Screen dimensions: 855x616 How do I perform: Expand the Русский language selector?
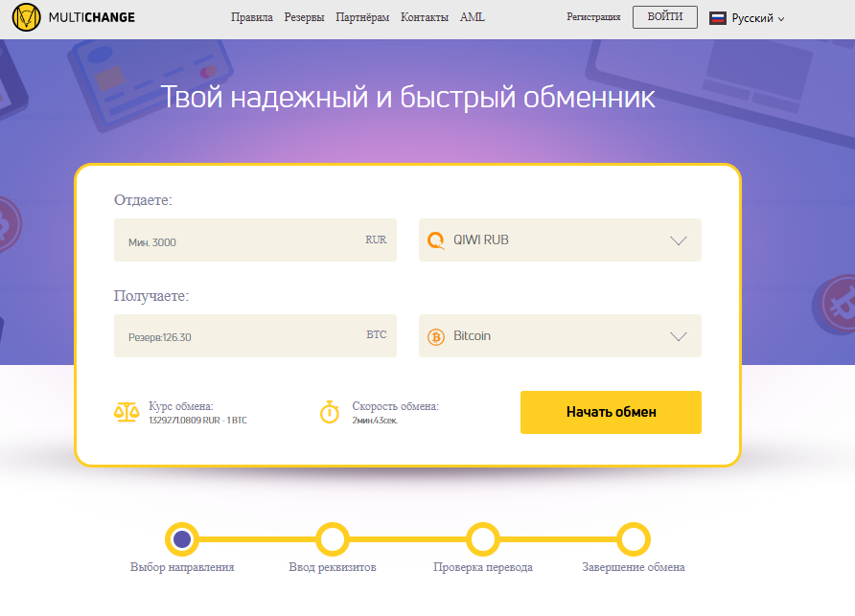point(747,18)
